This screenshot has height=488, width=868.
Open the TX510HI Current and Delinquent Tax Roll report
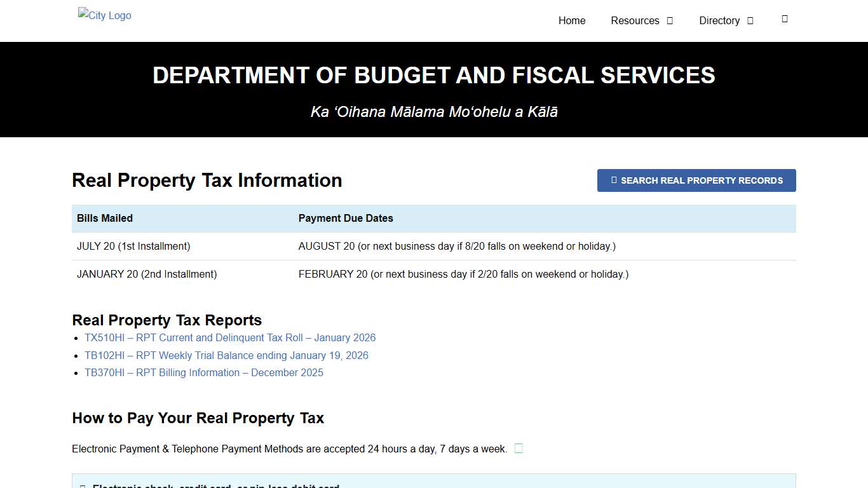click(x=230, y=337)
